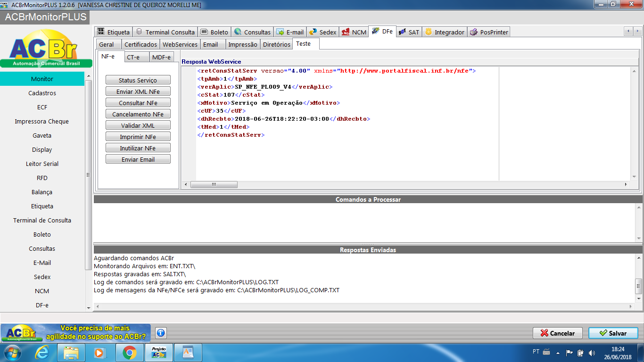Open the Windows Start menu

point(13,353)
